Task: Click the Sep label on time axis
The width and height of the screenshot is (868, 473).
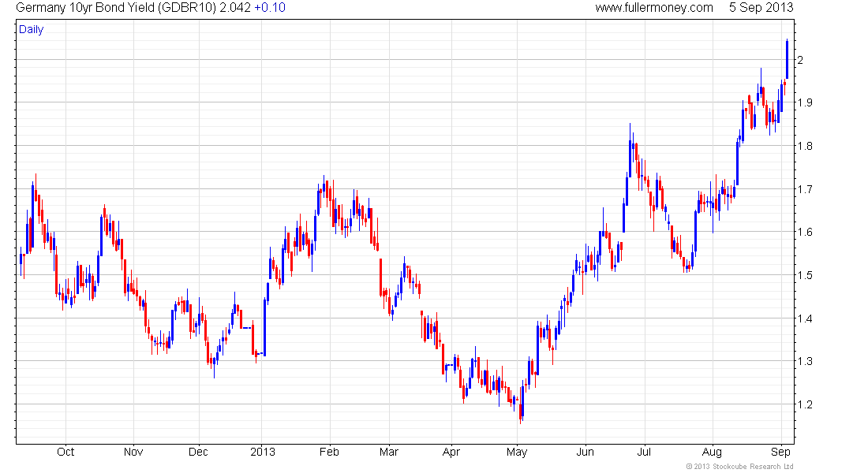Action: [x=781, y=452]
